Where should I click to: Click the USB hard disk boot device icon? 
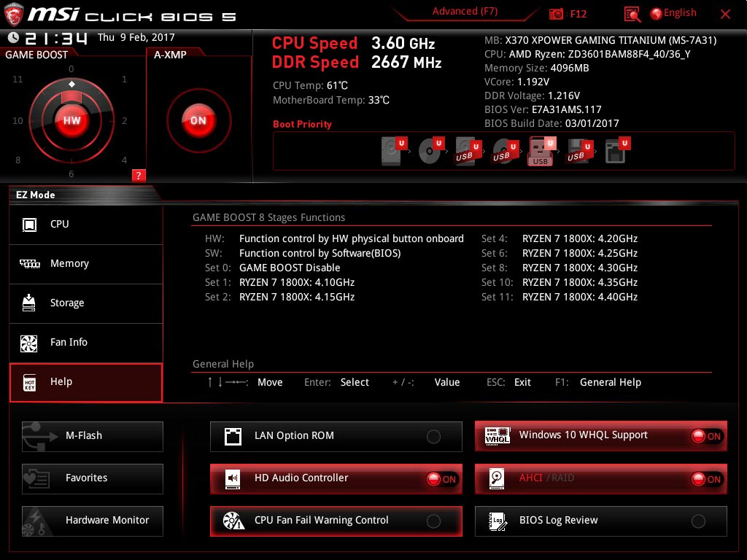pyautogui.click(x=468, y=151)
